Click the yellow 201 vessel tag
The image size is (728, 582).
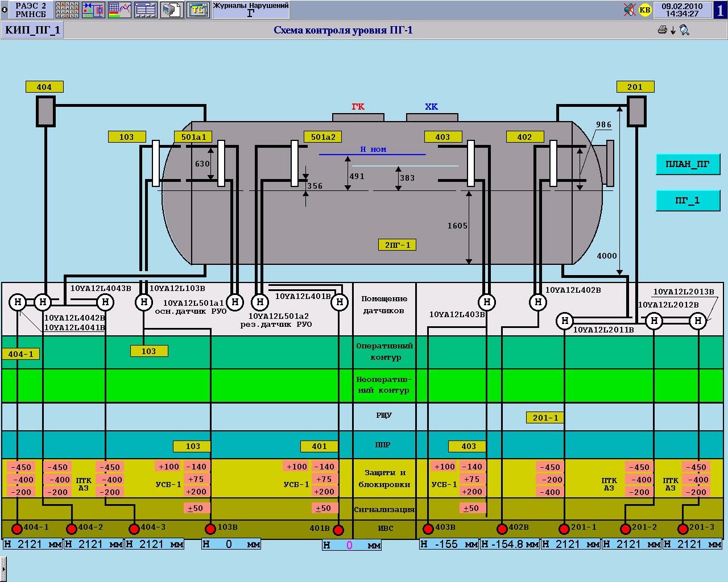pos(635,87)
